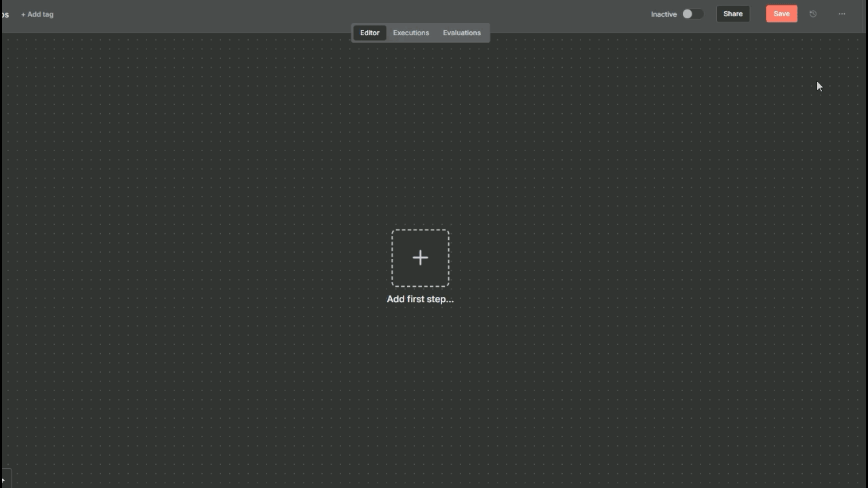
Task: Show version history of the workflow
Action: (813, 14)
